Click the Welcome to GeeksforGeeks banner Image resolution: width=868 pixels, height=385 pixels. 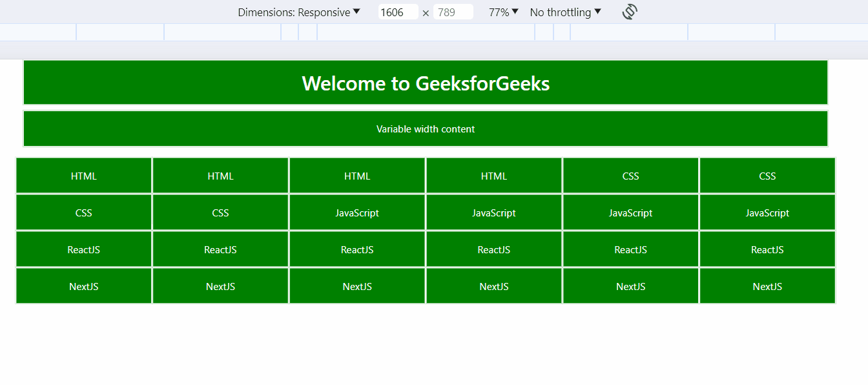point(425,83)
